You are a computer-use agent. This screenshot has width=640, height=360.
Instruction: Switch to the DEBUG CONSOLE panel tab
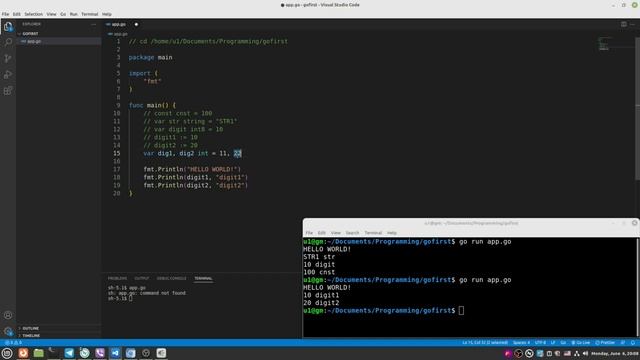[171, 278]
